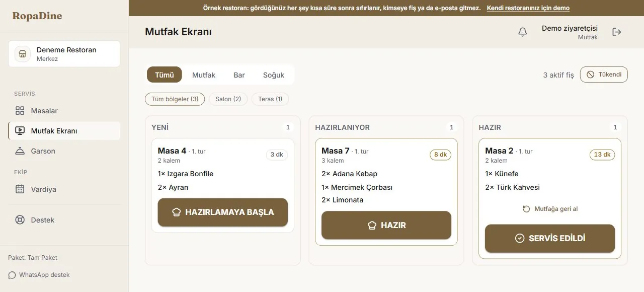Click the Mutfak Ekranı monitor icon
The image size is (644, 292).
(20, 131)
